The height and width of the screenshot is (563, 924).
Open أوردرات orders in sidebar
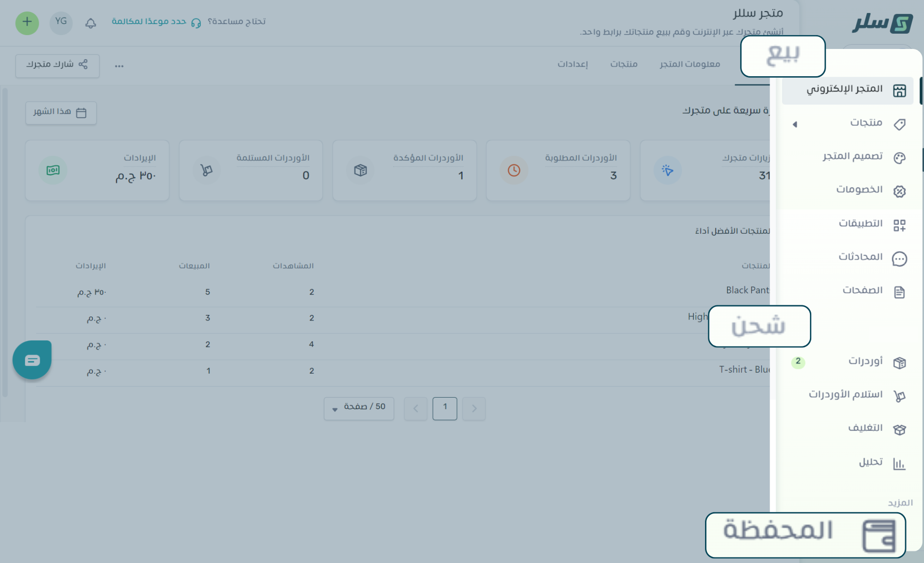tap(865, 361)
